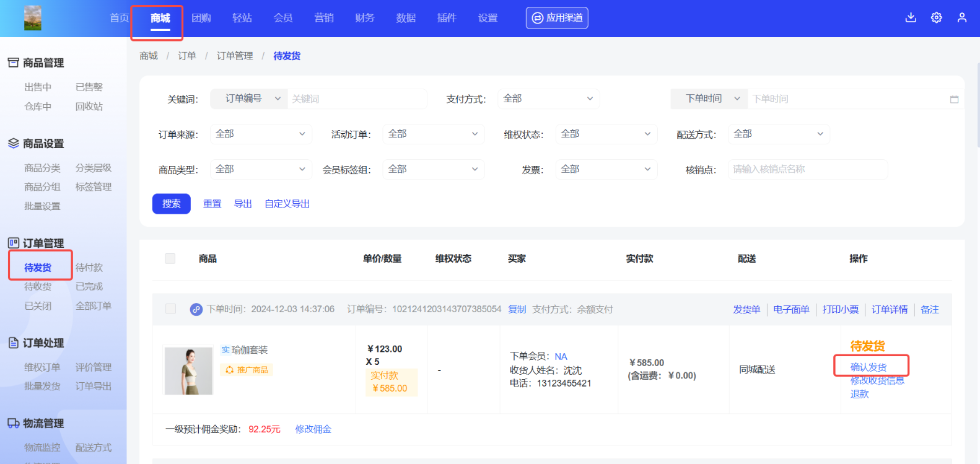Expand the 配送方式 dropdown
The image size is (980, 464).
point(778,134)
